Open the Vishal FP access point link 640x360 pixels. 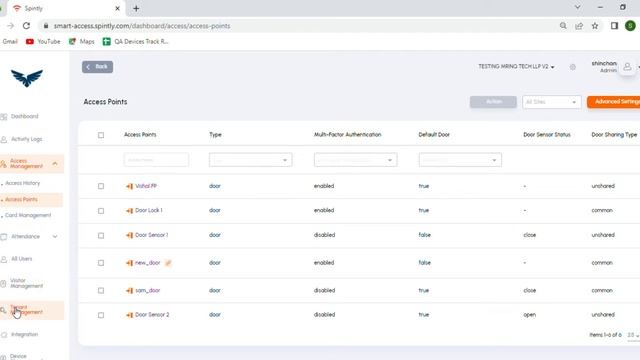click(x=146, y=186)
